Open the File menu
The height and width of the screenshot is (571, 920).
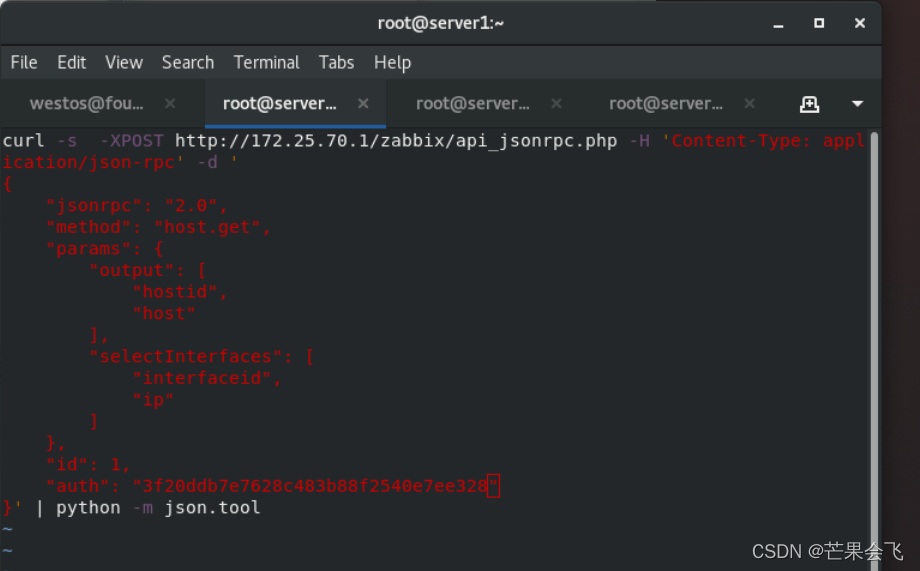click(24, 62)
